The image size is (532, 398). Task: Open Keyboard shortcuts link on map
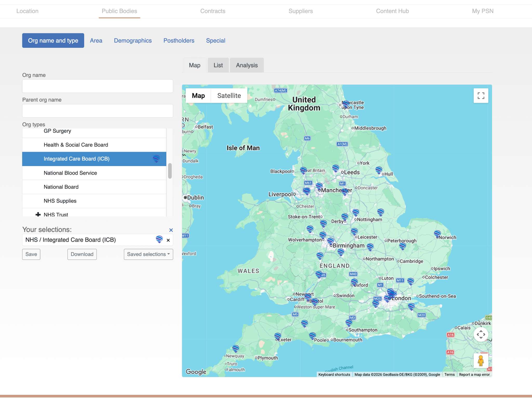[x=334, y=375]
